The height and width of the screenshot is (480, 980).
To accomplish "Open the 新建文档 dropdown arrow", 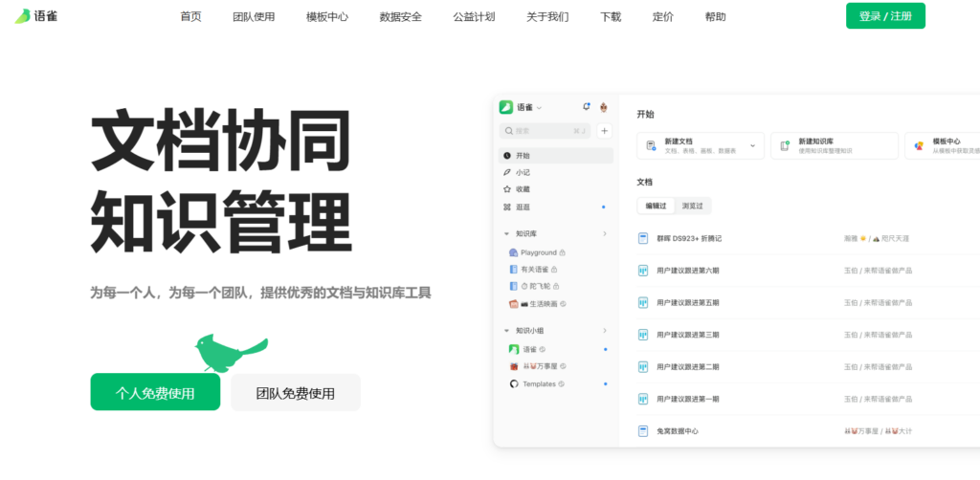I will tap(752, 145).
